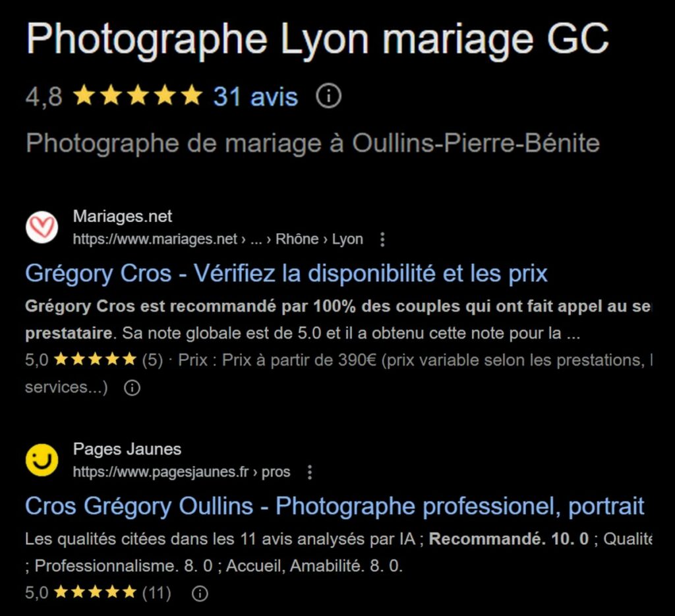Click the five-star rating on the Mariages.net result

(94, 359)
